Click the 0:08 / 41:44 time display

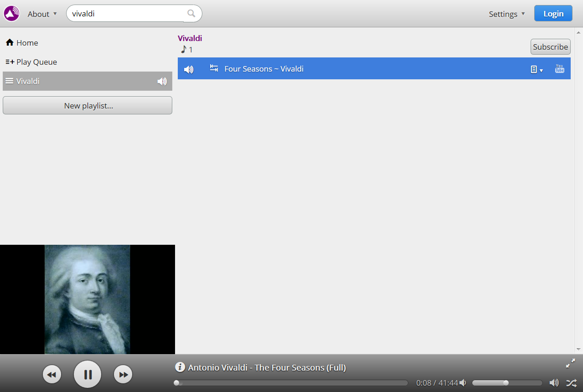pyautogui.click(x=437, y=383)
